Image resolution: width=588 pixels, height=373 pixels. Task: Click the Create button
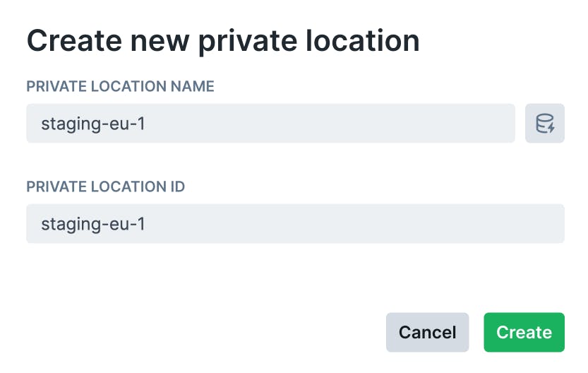point(524,332)
